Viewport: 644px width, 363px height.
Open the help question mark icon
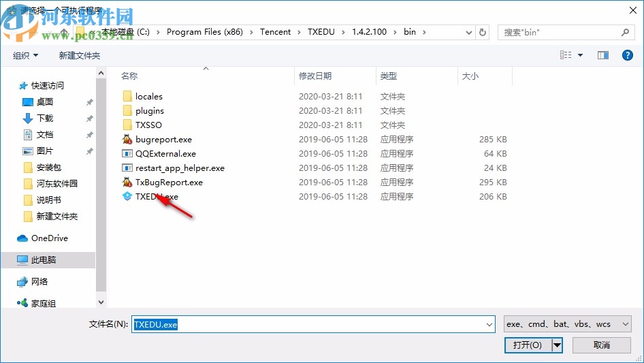coord(628,55)
